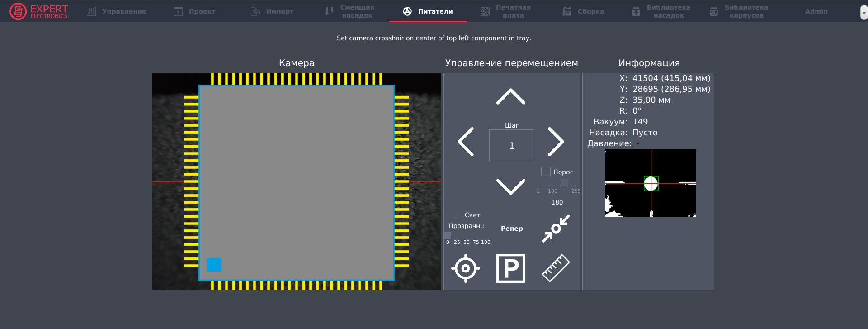
Task: Click the Репер button
Action: (x=512, y=229)
